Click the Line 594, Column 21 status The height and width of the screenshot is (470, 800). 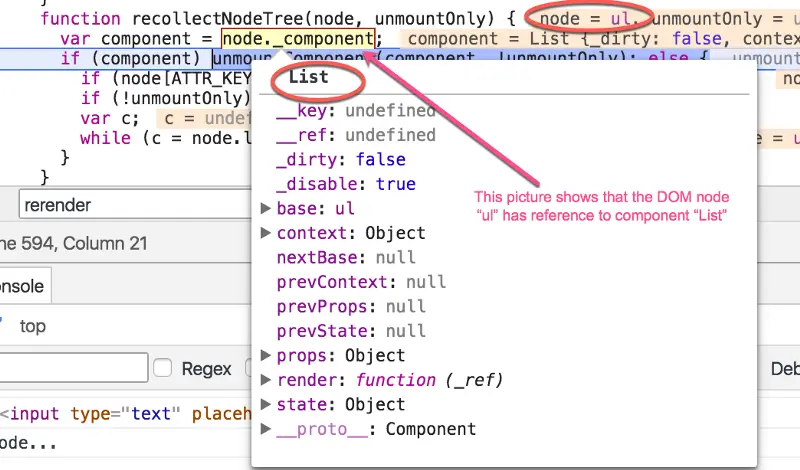[x=74, y=243]
